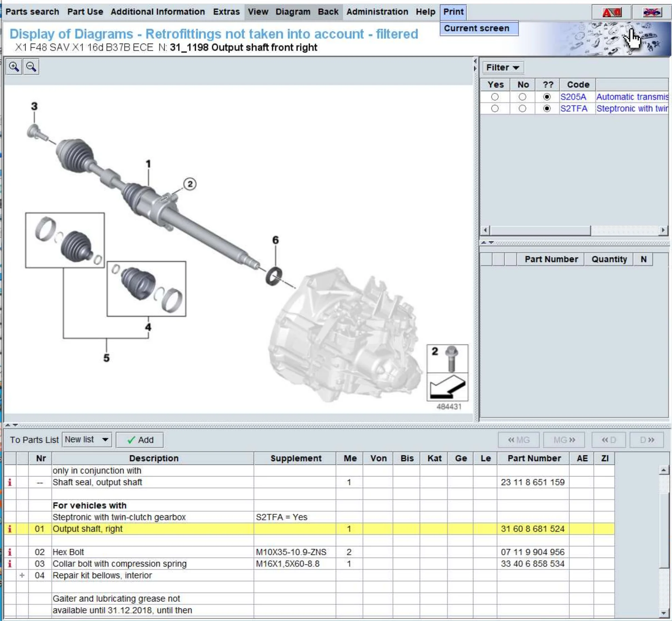Click info icon for Collar bolt row
672x621 pixels.
(10, 563)
